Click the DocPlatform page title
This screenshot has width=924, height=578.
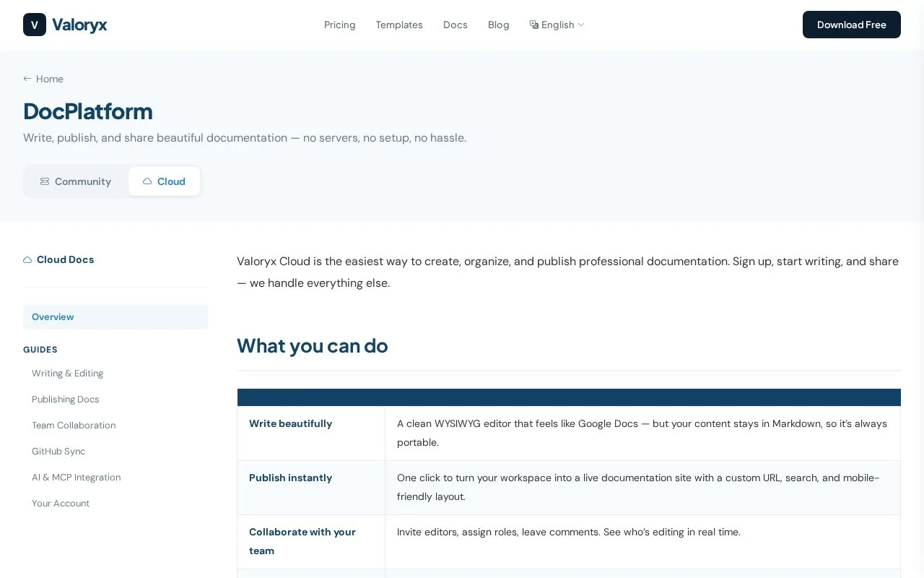88,111
